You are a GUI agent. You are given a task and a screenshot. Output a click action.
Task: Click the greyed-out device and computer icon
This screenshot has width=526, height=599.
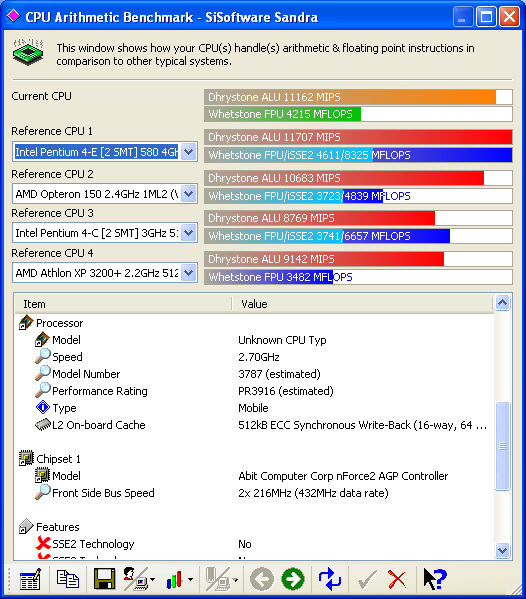point(218,579)
